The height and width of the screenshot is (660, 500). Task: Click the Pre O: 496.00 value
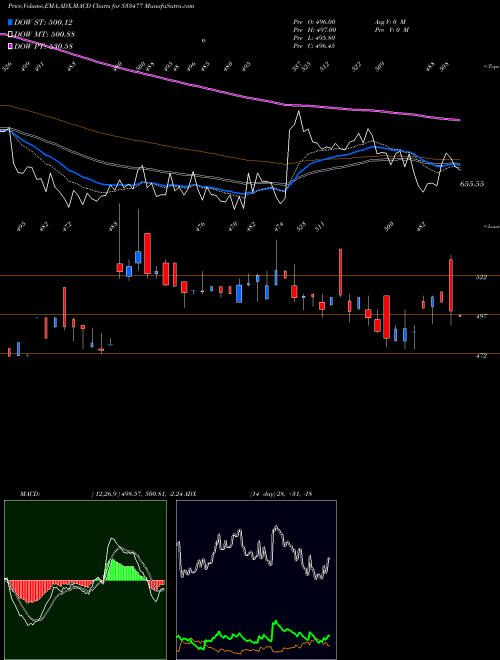pyautogui.click(x=314, y=22)
